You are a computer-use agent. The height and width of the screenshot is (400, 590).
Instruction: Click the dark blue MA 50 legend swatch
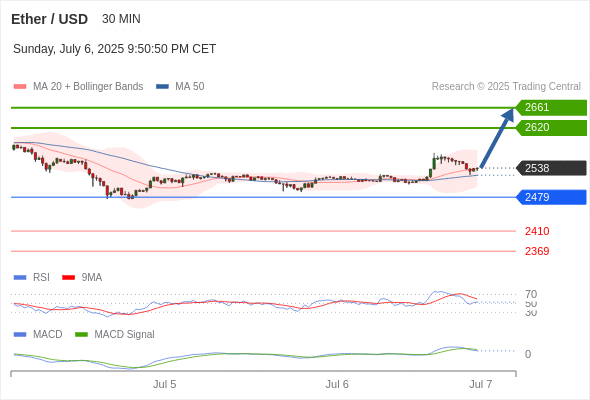tap(162, 87)
